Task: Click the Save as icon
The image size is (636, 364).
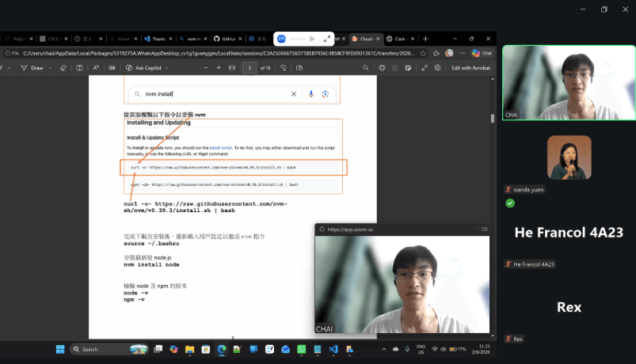Action: point(408,68)
